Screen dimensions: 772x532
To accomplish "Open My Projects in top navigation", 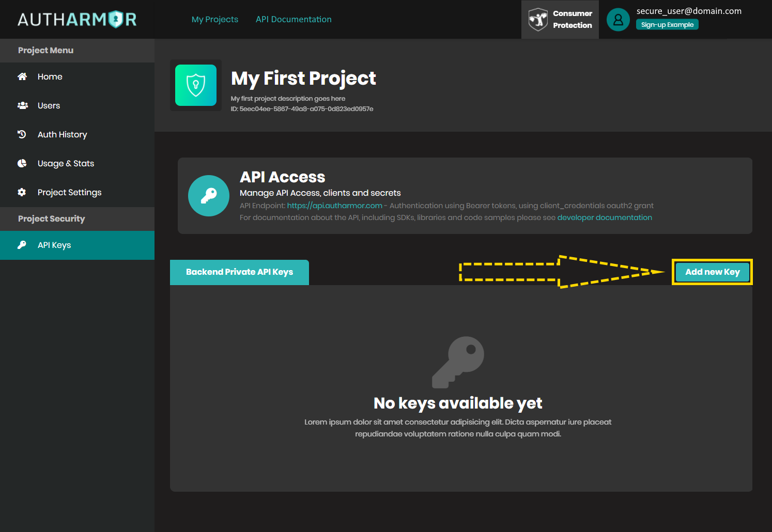I will 215,19.
